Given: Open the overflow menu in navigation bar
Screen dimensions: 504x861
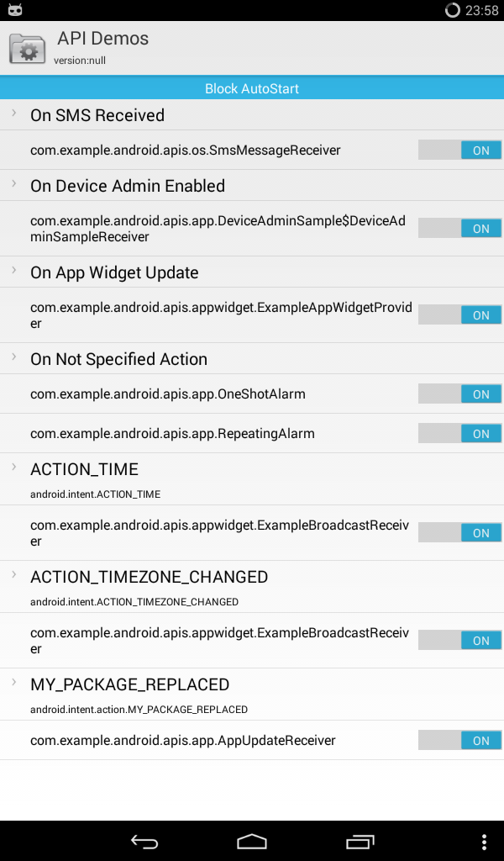Looking at the screenshot, I should pos(484,842).
